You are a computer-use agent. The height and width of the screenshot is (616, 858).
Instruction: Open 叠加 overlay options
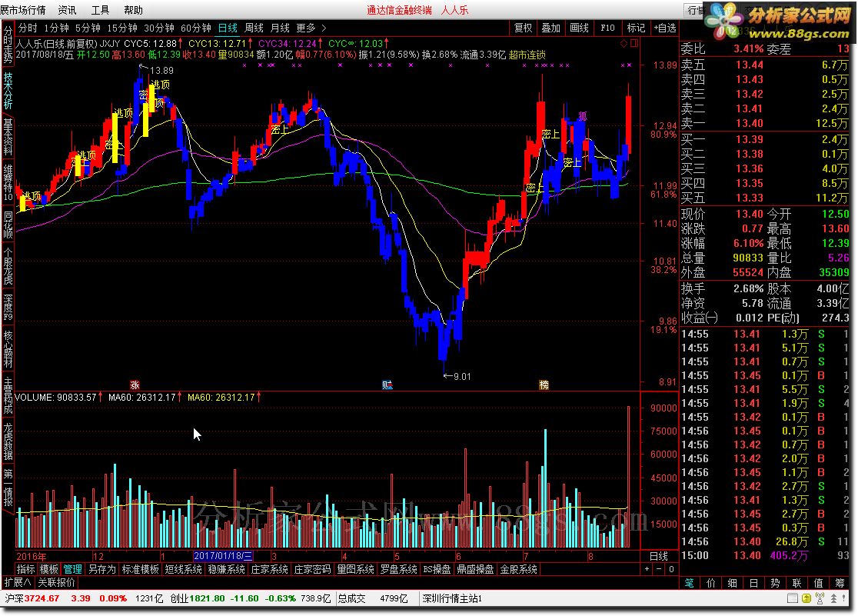pyautogui.click(x=551, y=28)
